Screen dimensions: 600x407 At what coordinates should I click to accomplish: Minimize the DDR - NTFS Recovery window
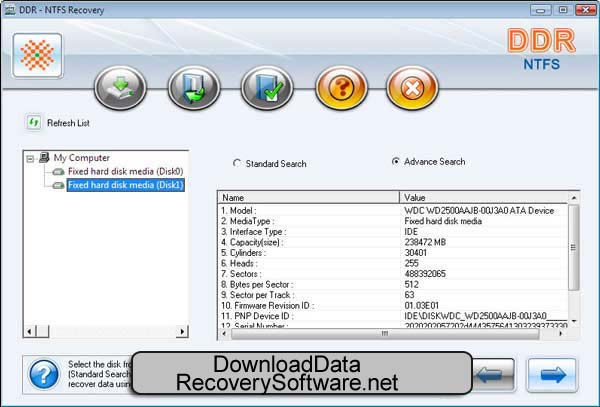tap(540, 10)
